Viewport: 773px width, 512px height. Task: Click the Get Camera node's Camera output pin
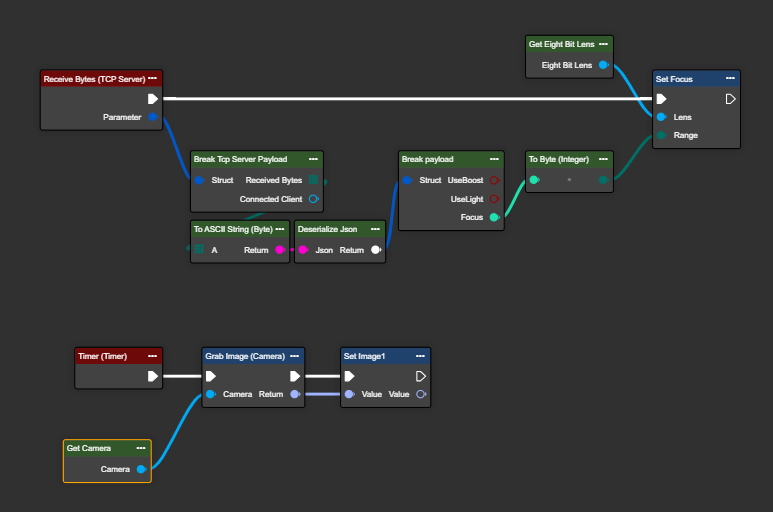tap(141, 468)
